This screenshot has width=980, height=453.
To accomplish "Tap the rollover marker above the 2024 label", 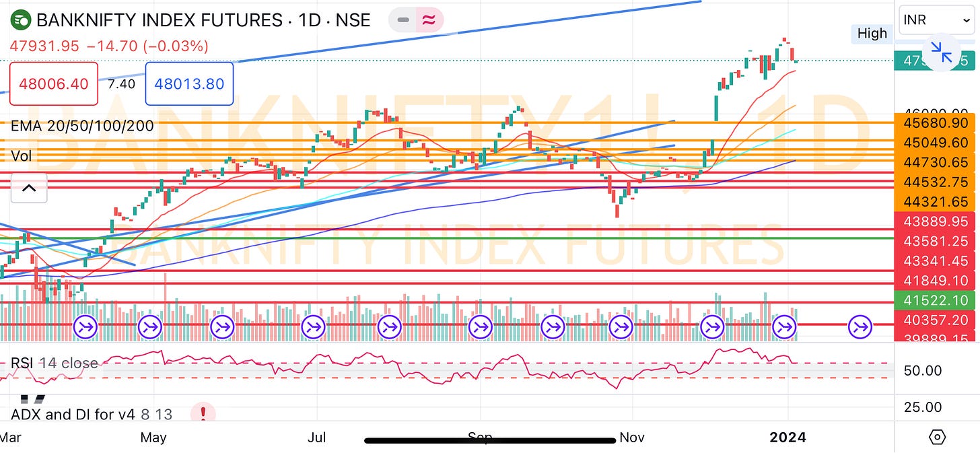I will click(x=784, y=328).
